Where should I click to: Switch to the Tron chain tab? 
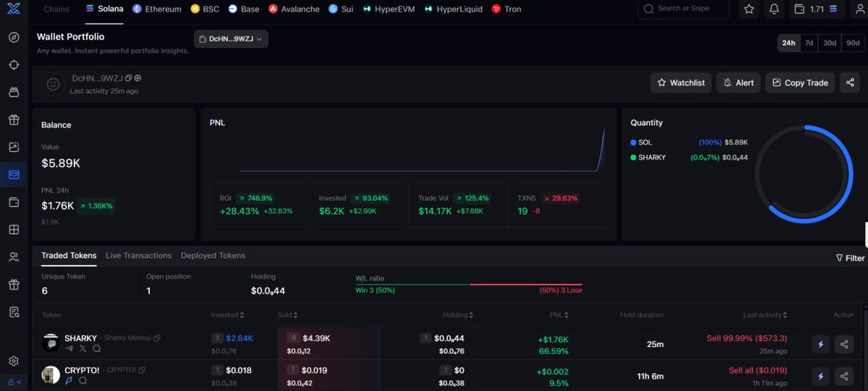coord(506,9)
